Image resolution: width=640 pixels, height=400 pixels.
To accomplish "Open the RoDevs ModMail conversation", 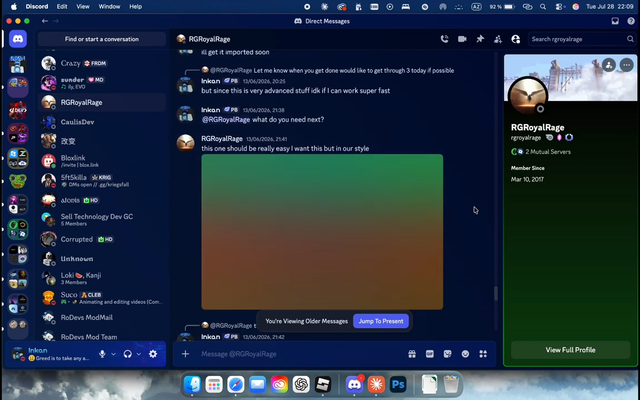I will tap(102, 318).
